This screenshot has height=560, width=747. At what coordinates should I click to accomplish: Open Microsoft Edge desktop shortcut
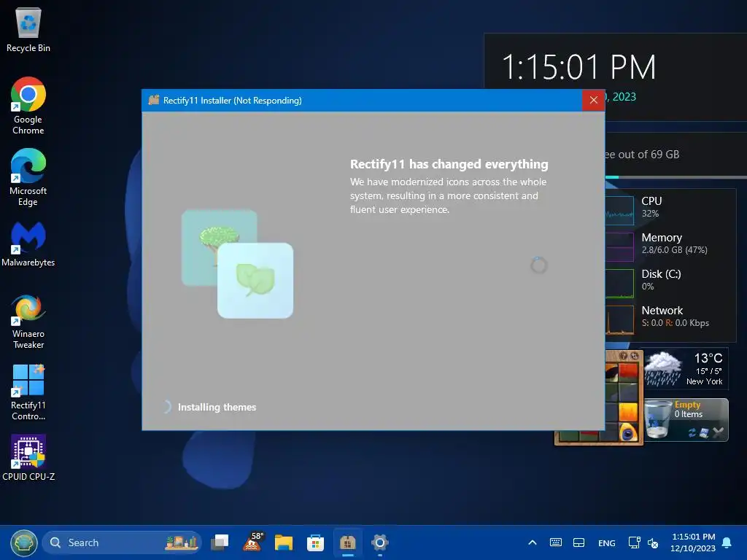click(28, 177)
